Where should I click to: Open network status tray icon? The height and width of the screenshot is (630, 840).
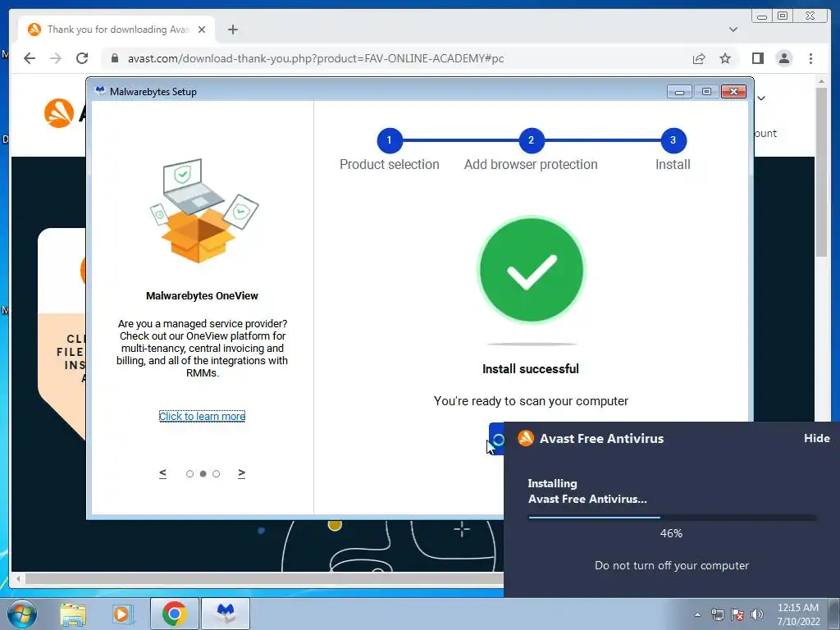coord(717,614)
